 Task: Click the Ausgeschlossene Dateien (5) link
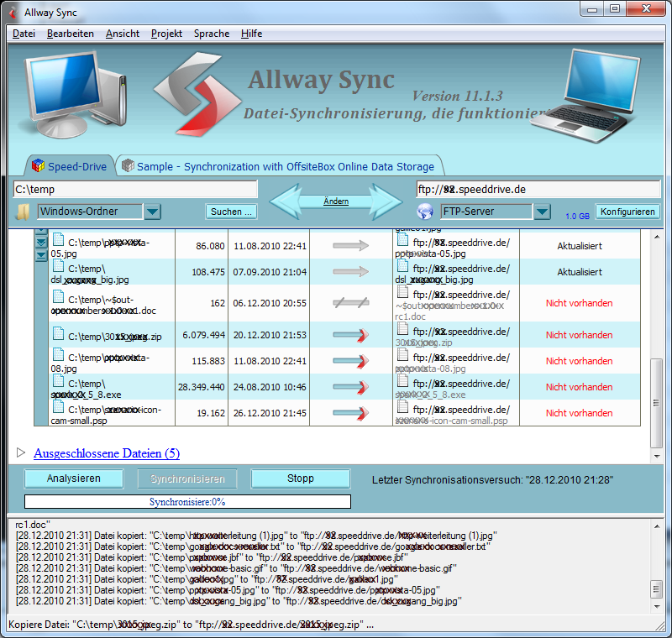point(106,453)
